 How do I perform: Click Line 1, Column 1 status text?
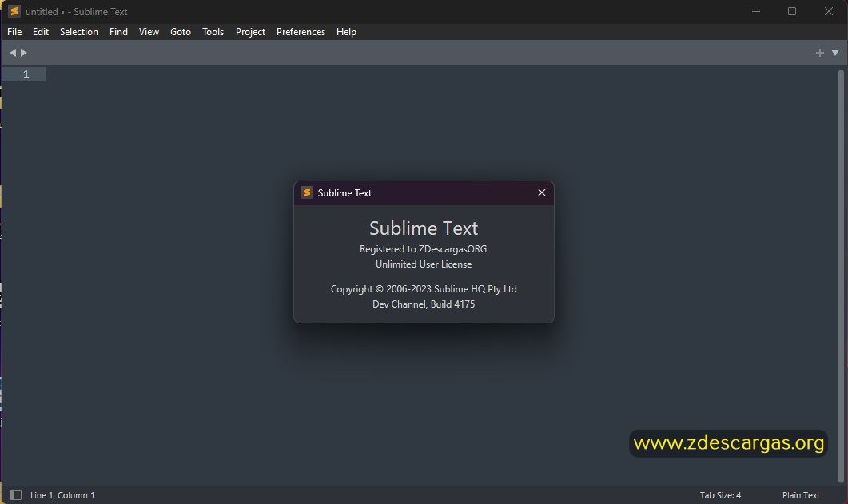(62, 495)
